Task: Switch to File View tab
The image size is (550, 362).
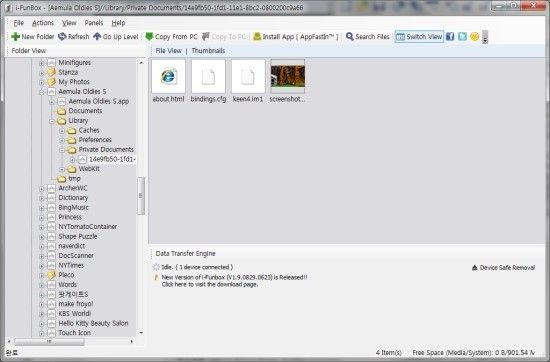Action: coord(168,51)
